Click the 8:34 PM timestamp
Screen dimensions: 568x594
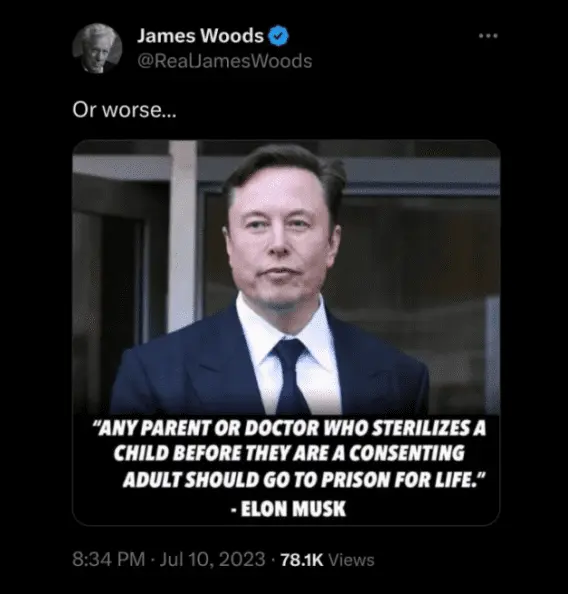pos(108,560)
